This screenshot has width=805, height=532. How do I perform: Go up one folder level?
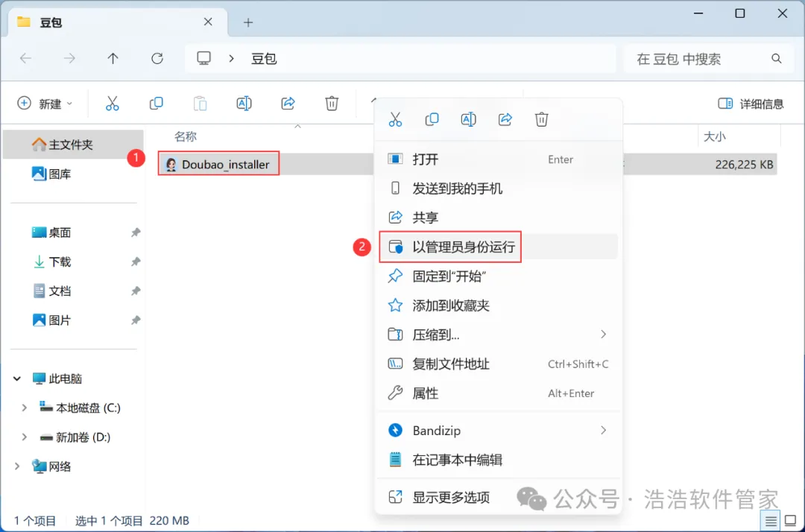113,58
